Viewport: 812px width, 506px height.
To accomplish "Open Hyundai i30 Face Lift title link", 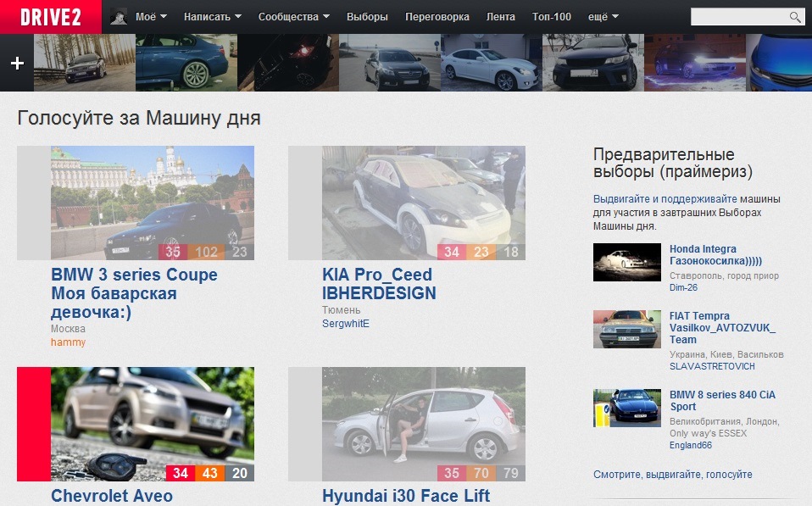I will pyautogui.click(x=406, y=496).
